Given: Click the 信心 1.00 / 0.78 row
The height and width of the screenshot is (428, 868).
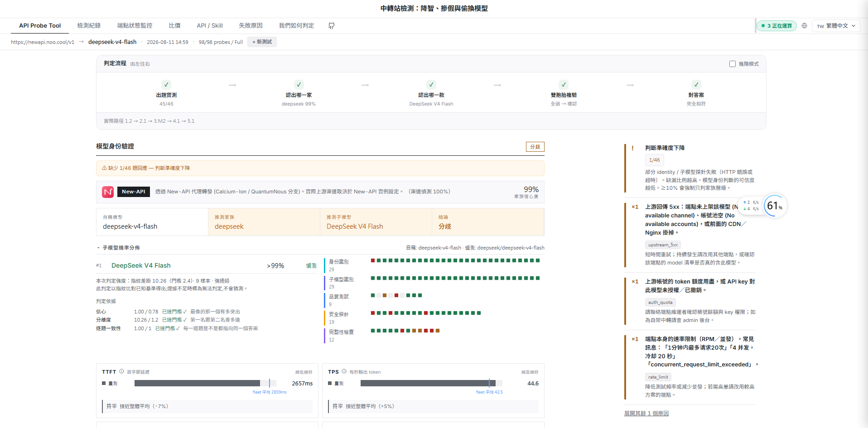Looking at the screenshot, I should [x=168, y=312].
